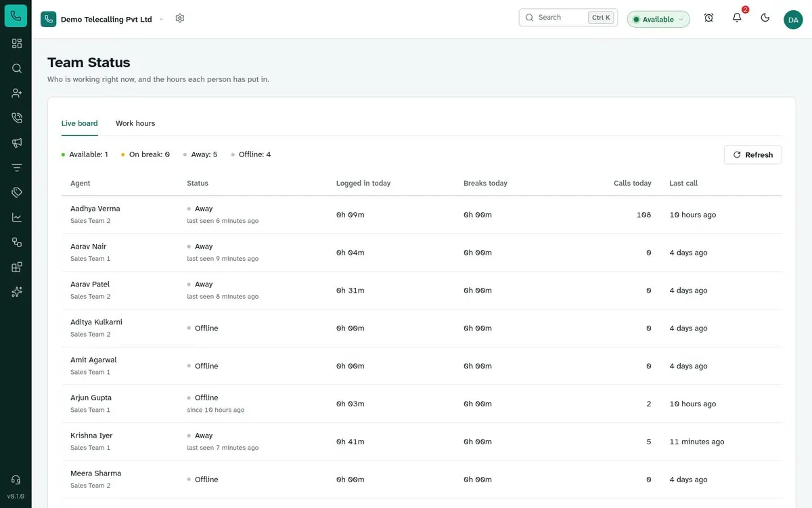This screenshot has height=508, width=812.
Task: Open the dashboard grid icon in the sidebar
Action: [x=17, y=43]
